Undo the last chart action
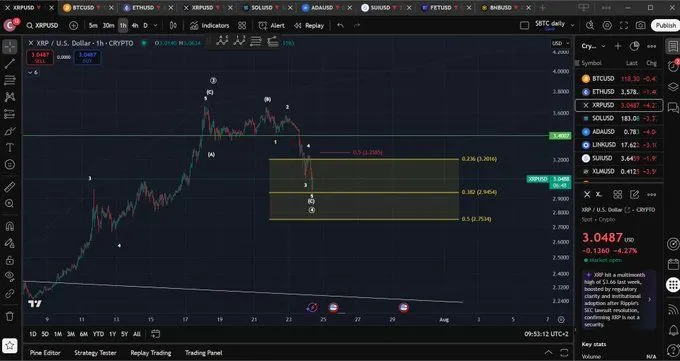Screen dimensions: 680x361 click(x=340, y=26)
